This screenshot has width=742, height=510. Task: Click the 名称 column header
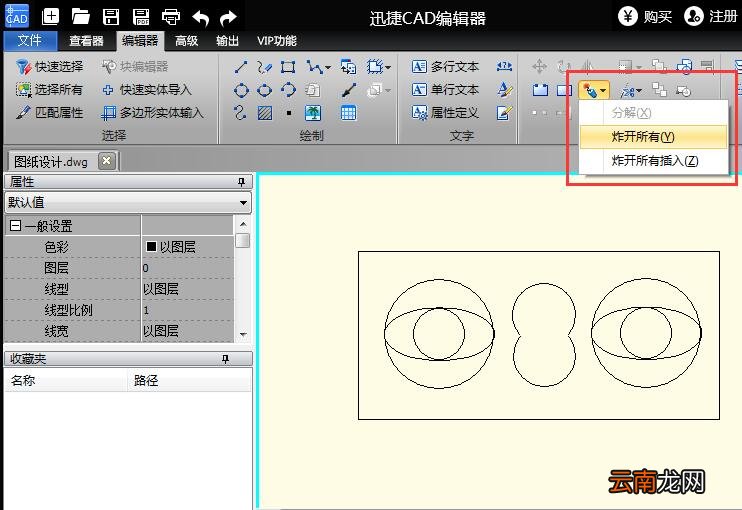[66, 380]
